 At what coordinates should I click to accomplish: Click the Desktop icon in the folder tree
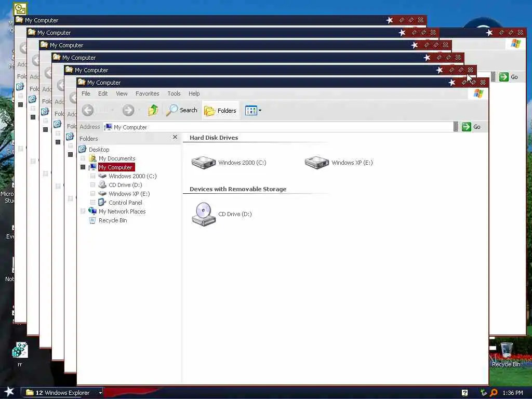click(x=83, y=149)
